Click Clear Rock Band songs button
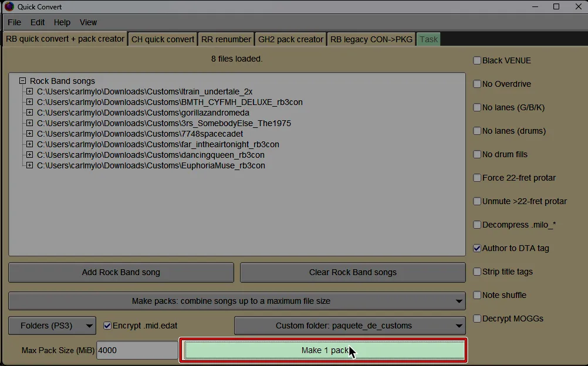This screenshot has width=588, height=366. [x=353, y=272]
